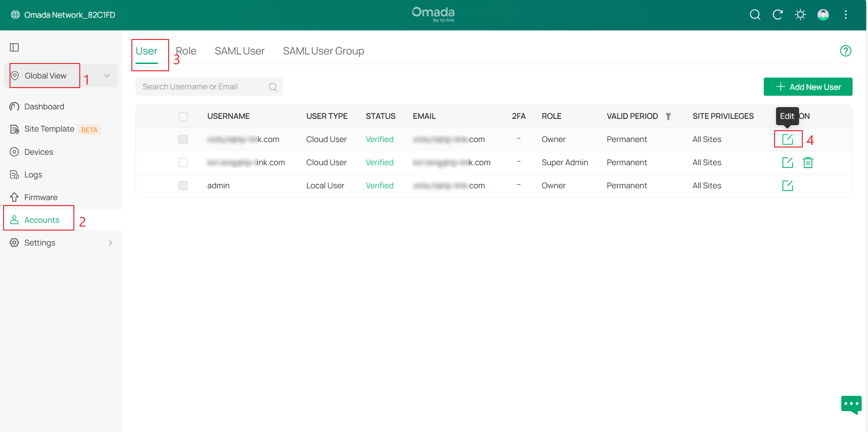This screenshot has width=868, height=432.
Task: Click the Add New User button
Action: pos(808,87)
